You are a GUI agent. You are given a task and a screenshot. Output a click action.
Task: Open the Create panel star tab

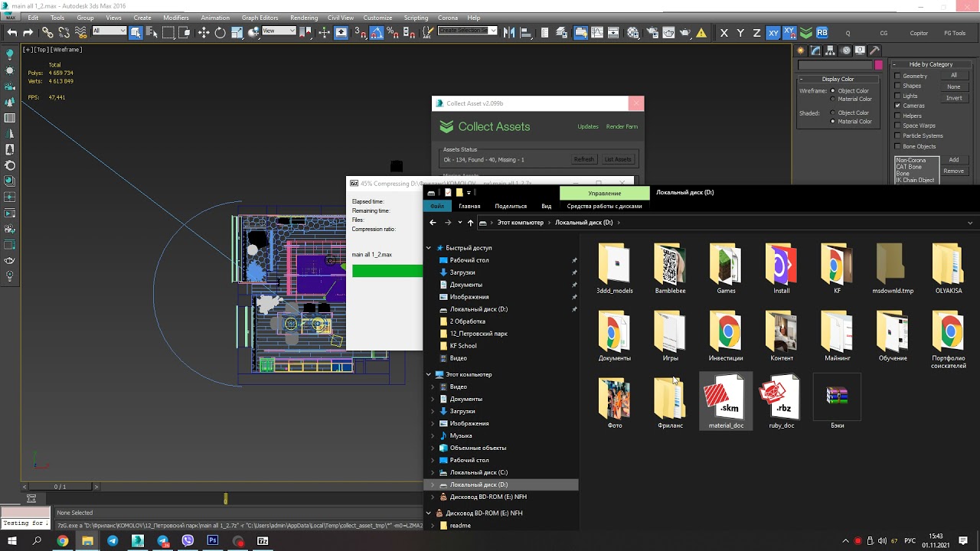801,51
